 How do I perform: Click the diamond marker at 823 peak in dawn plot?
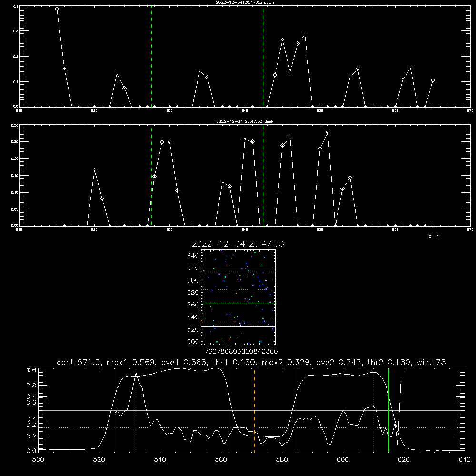pos(117,74)
